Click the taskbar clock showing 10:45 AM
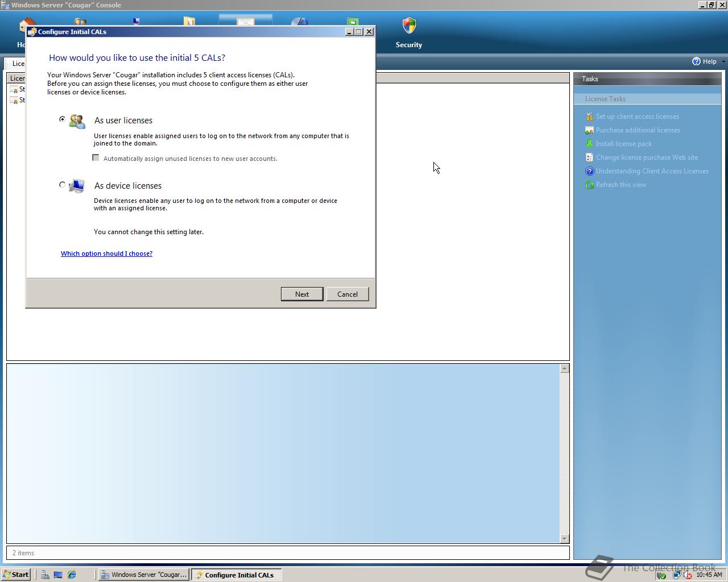728x582 pixels. click(709, 575)
